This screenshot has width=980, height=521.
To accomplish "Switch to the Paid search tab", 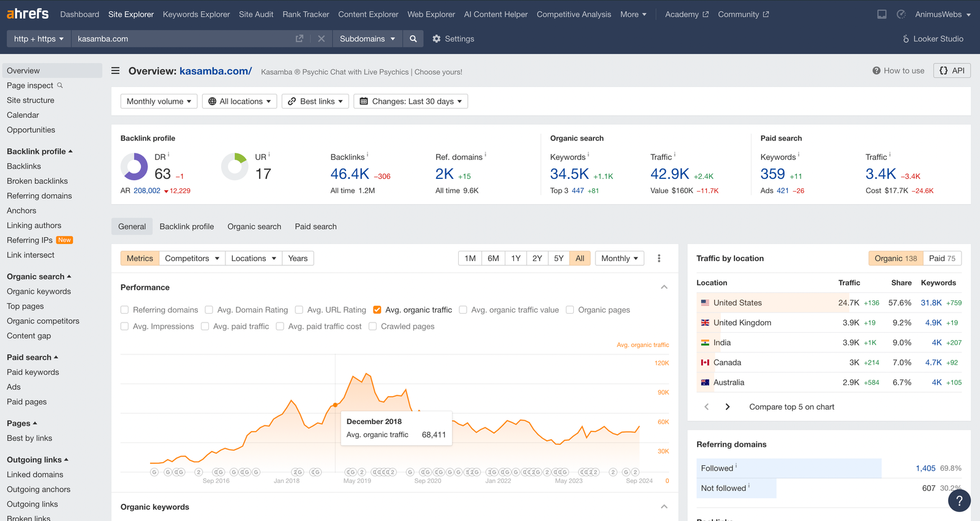I will pyautogui.click(x=315, y=226).
